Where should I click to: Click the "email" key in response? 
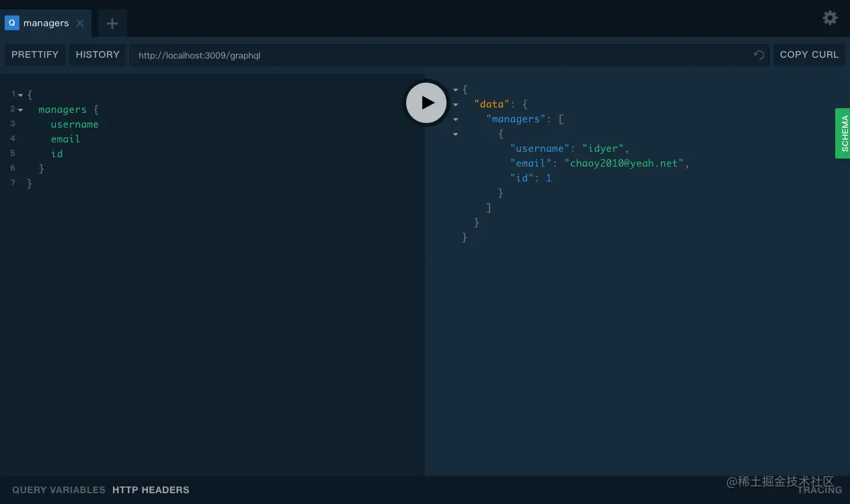tap(531, 163)
